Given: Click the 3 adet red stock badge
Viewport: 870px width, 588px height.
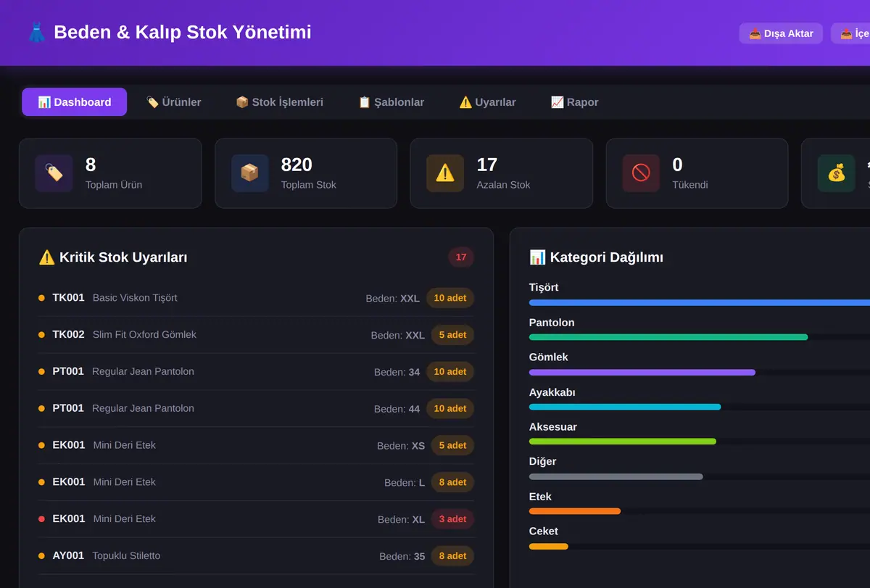Looking at the screenshot, I should click(452, 519).
